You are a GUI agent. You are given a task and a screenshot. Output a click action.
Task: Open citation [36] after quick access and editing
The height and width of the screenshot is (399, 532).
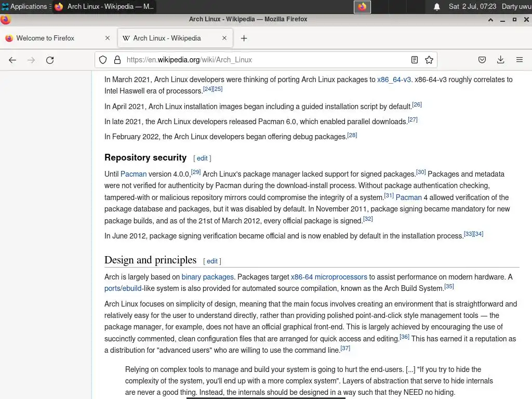(404, 337)
